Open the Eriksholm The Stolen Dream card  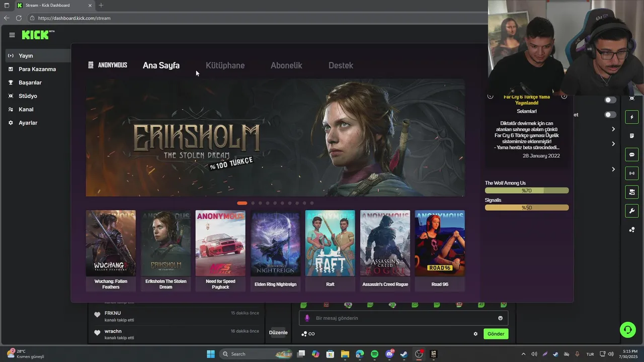pos(166,250)
